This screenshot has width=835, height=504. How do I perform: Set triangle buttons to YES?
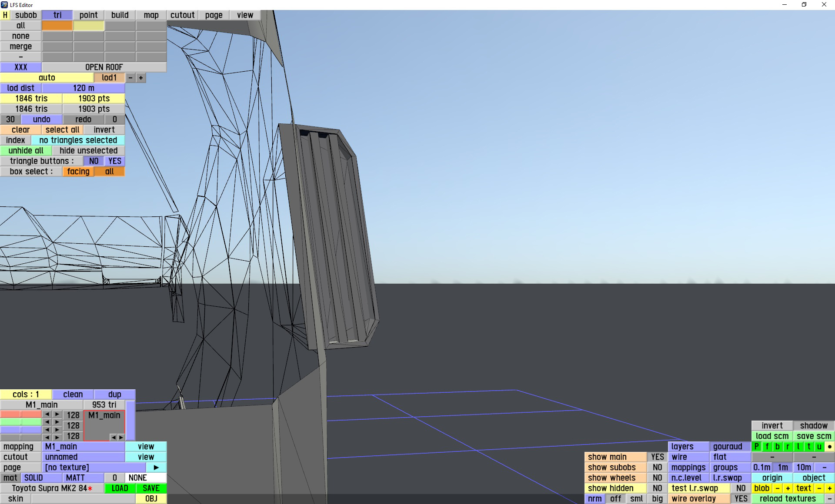click(115, 161)
